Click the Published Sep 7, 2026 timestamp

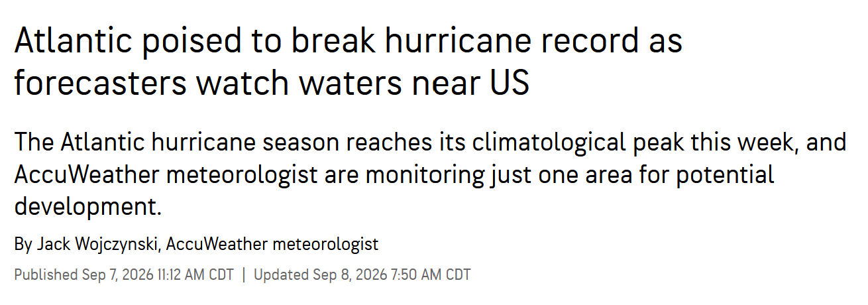click(124, 274)
